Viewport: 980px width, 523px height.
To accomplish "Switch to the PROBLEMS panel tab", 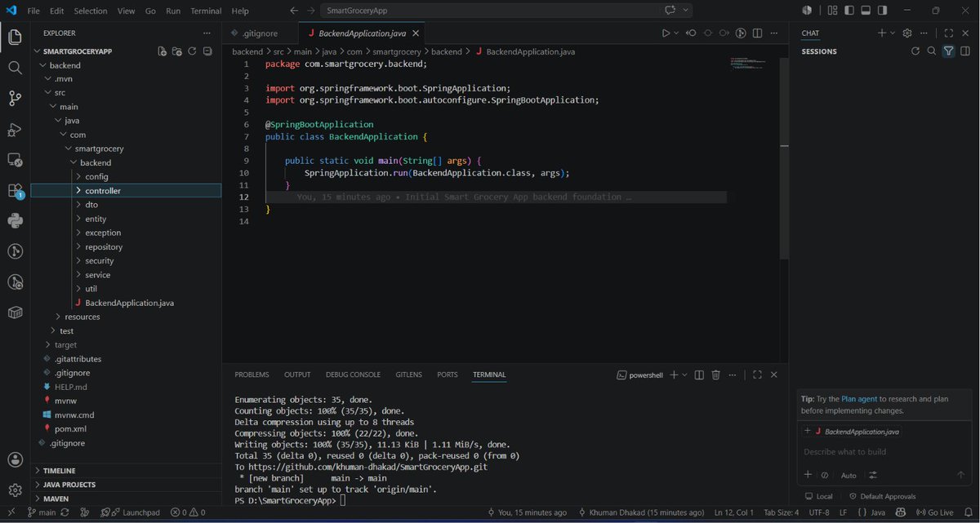I will pyautogui.click(x=252, y=375).
